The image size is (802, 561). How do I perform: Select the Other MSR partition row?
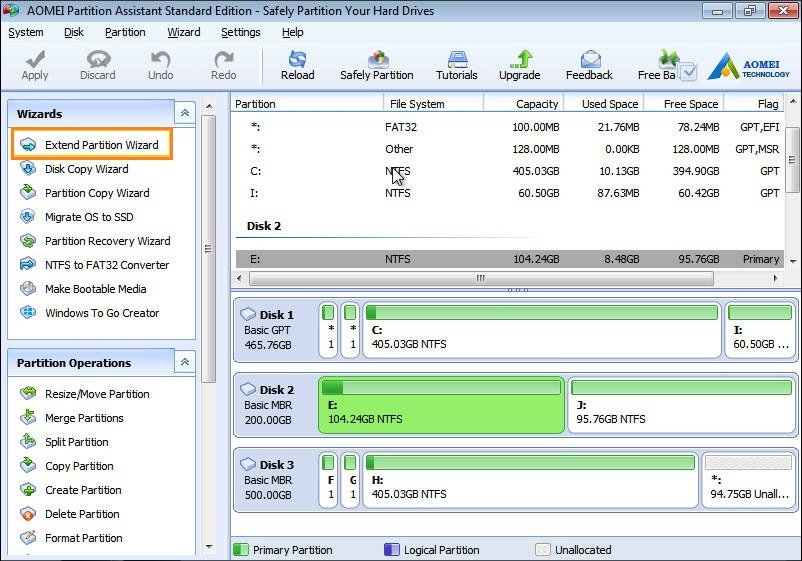509,149
